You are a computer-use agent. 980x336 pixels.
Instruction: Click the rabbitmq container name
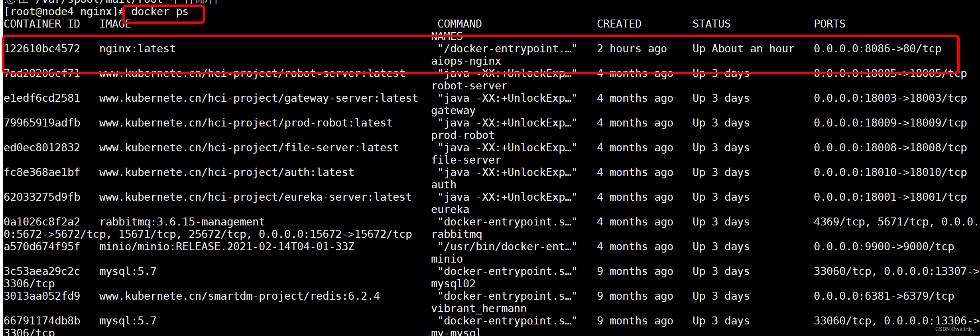click(x=457, y=234)
